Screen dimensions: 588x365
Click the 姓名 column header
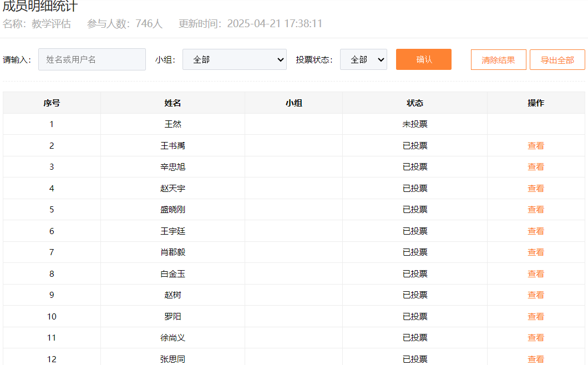click(x=173, y=103)
